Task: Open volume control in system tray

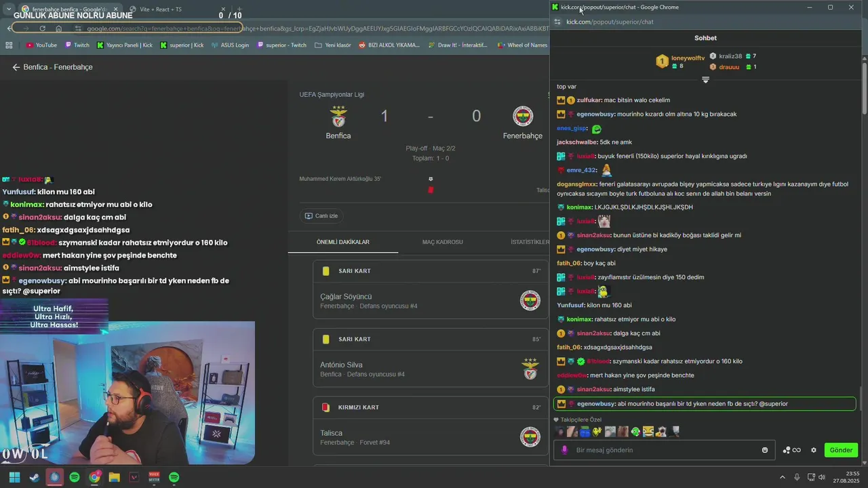Action: click(821, 477)
